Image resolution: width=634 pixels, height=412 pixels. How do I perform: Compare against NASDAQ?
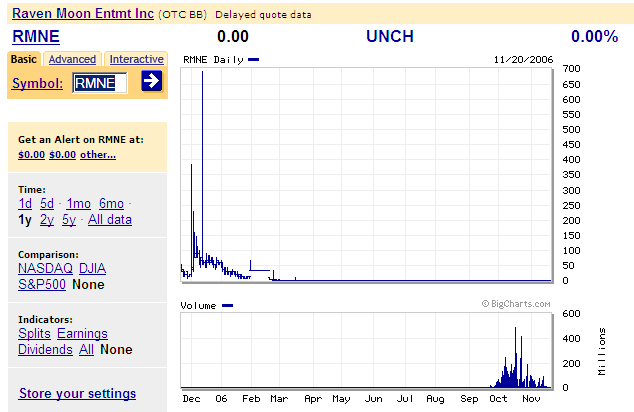tap(45, 268)
